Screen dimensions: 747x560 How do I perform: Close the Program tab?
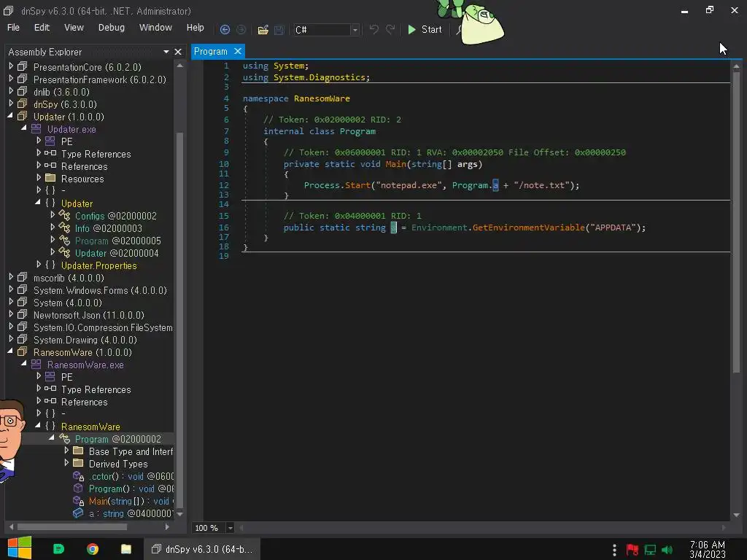click(238, 51)
